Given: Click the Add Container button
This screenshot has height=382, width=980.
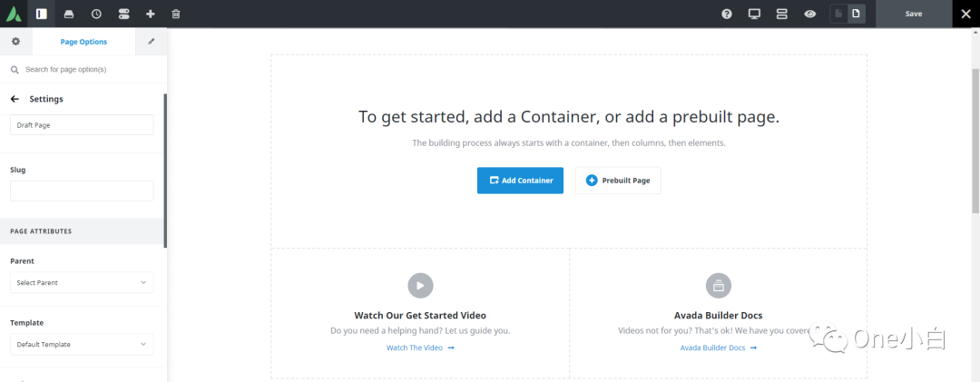Looking at the screenshot, I should point(520,181).
